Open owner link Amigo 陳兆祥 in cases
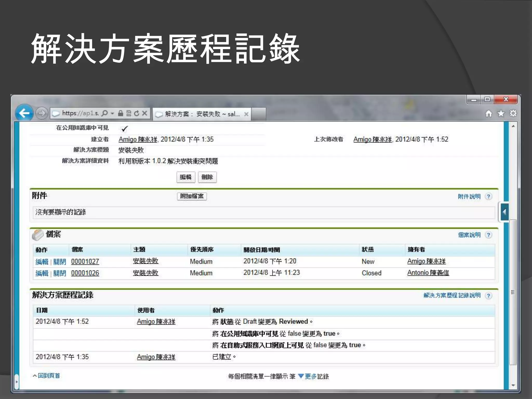 [x=426, y=261]
